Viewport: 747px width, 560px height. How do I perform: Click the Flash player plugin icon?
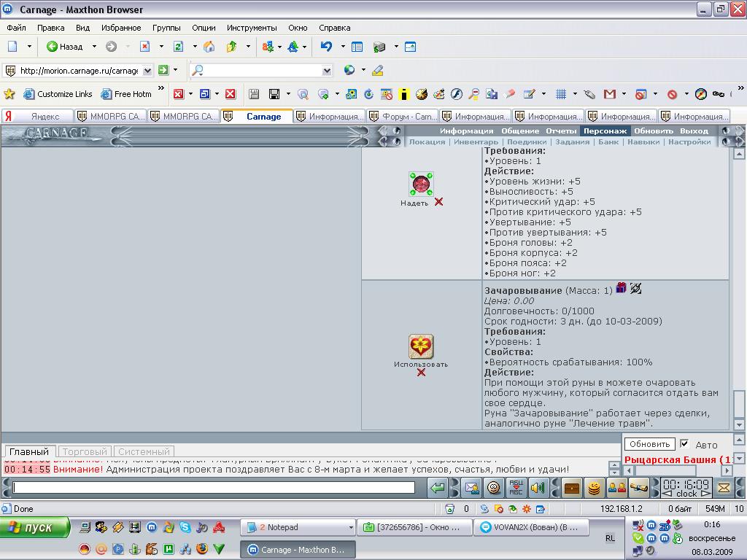[457, 94]
